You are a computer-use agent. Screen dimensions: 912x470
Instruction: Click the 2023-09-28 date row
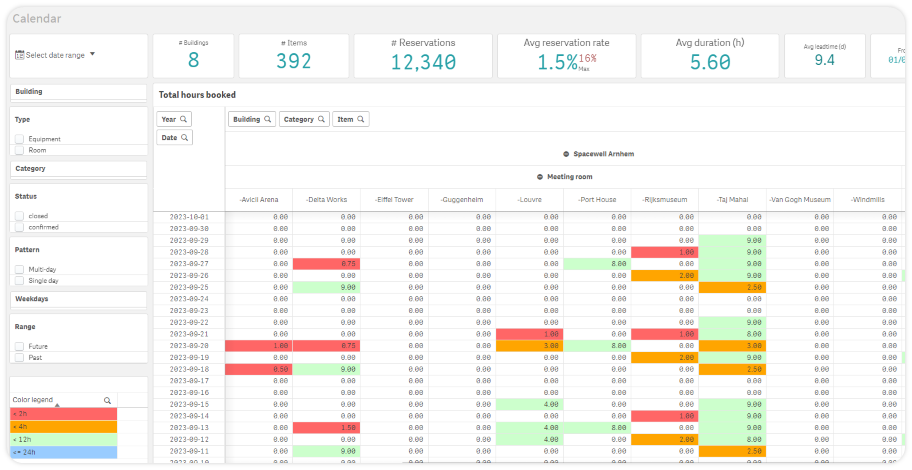click(x=189, y=252)
